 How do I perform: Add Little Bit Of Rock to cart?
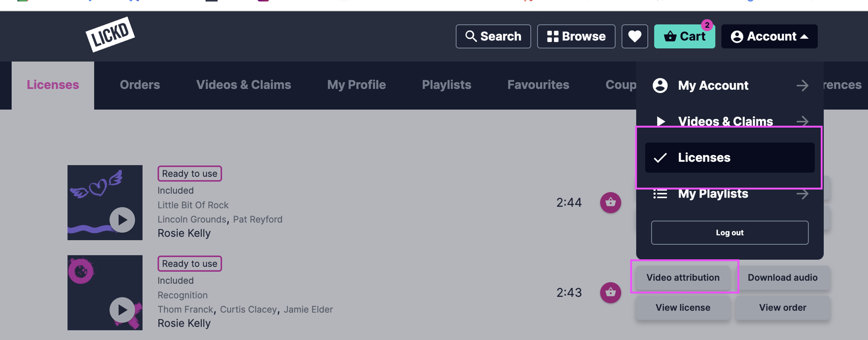pos(610,203)
